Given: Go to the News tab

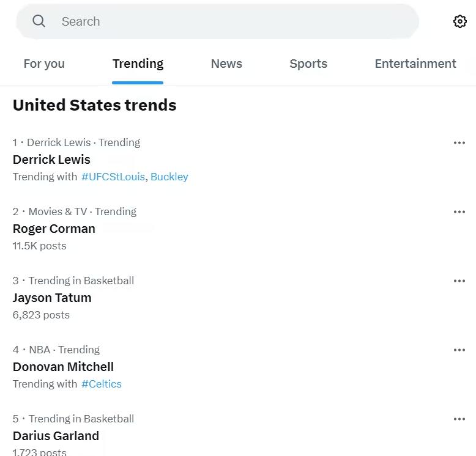Looking at the screenshot, I should 226,64.
